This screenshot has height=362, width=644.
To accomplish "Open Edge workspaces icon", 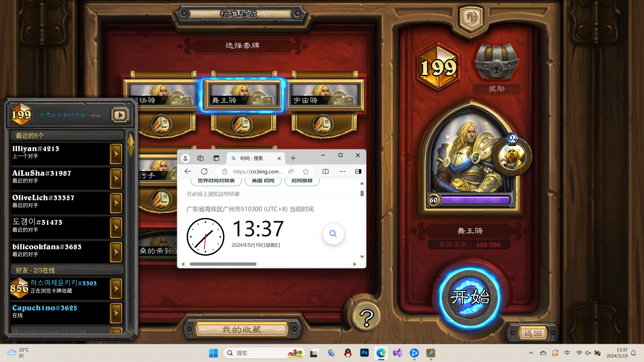I will coord(200,158).
